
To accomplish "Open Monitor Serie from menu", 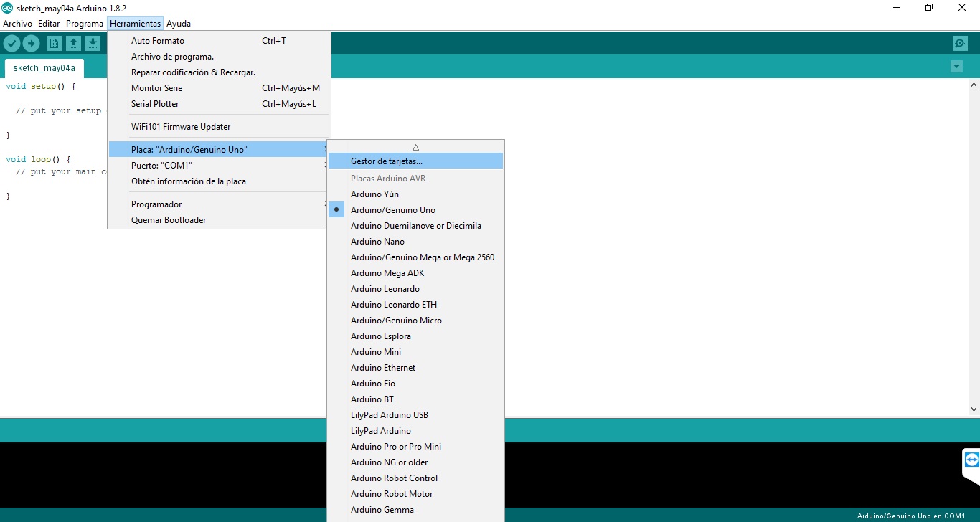I will click(219, 88).
